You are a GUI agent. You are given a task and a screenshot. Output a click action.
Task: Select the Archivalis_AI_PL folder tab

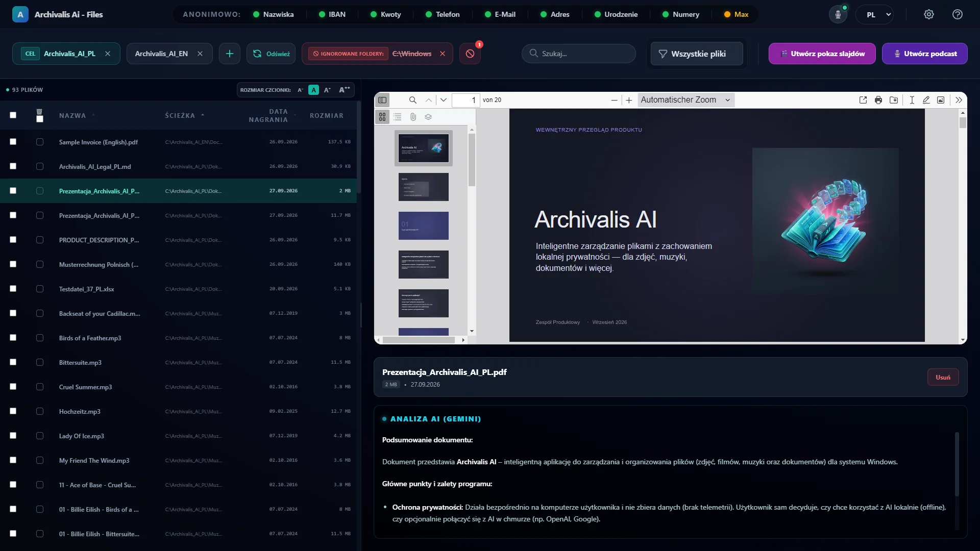(69, 54)
